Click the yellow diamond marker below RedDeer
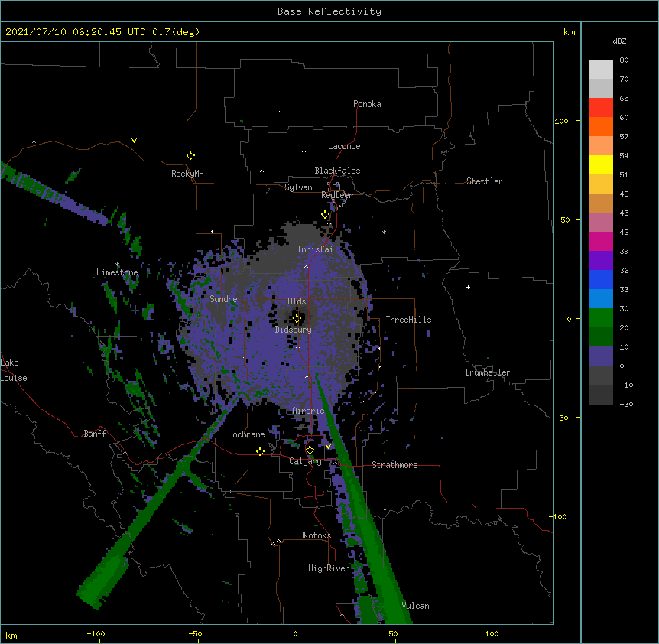The image size is (659, 644). 326,215
